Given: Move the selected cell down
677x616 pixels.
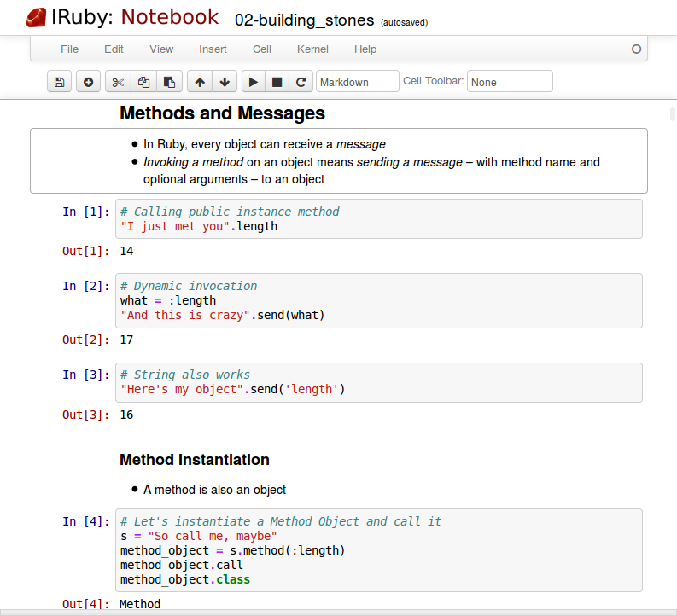Looking at the screenshot, I should [x=225, y=83].
